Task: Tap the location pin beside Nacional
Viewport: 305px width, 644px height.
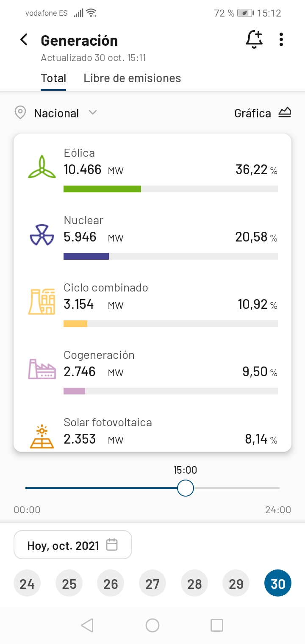Action: coord(20,113)
